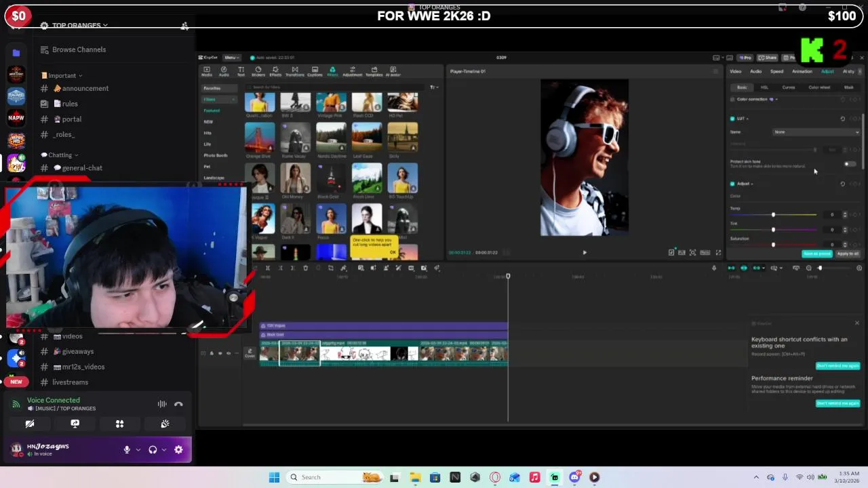Open the CapCut Menu dropdown
The image size is (868, 488).
pyautogui.click(x=231, y=58)
